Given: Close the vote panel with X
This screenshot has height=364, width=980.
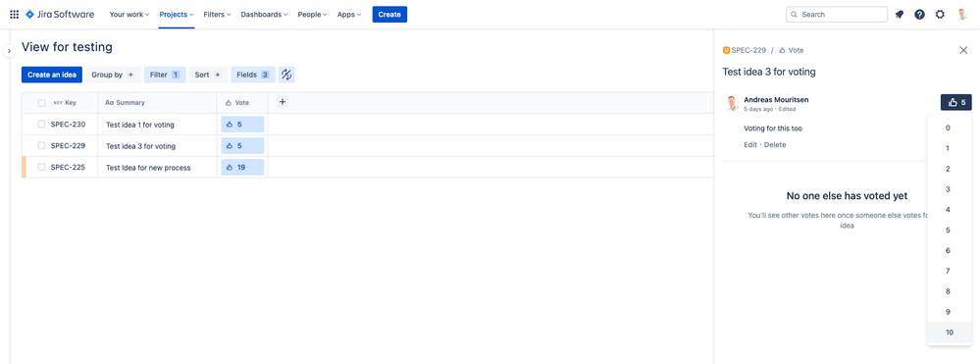Looking at the screenshot, I should coord(963,50).
